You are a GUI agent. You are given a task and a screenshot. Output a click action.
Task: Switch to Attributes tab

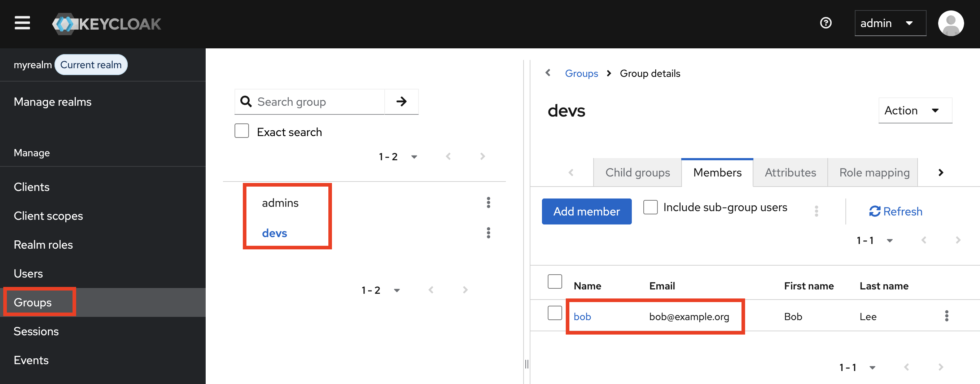(790, 173)
